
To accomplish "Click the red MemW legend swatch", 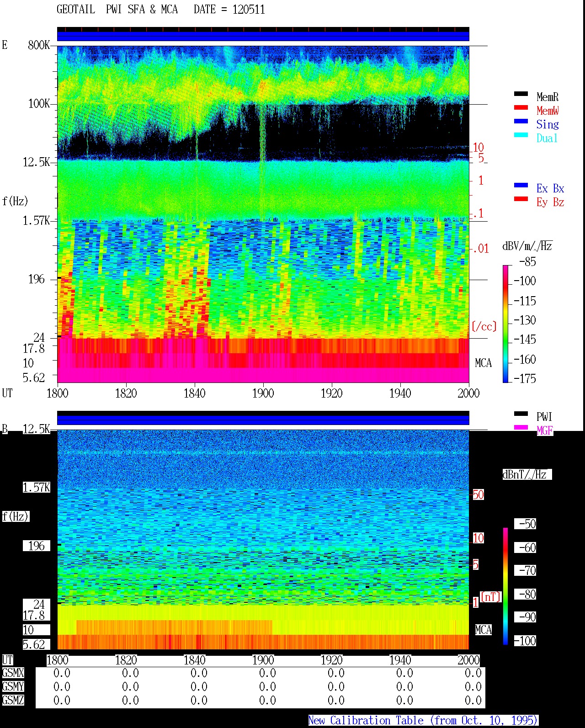I will click(521, 107).
